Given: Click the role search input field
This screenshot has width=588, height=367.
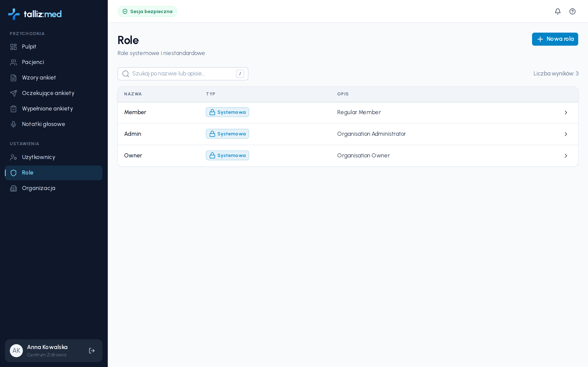Looking at the screenshot, I should (183, 74).
